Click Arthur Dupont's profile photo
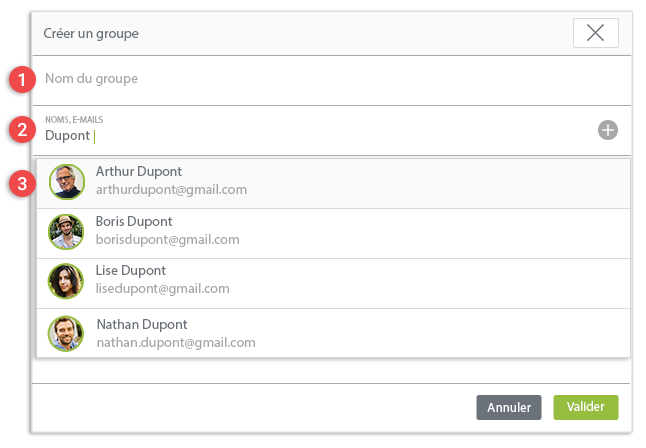Viewport: 646px width, 448px height. tap(67, 182)
